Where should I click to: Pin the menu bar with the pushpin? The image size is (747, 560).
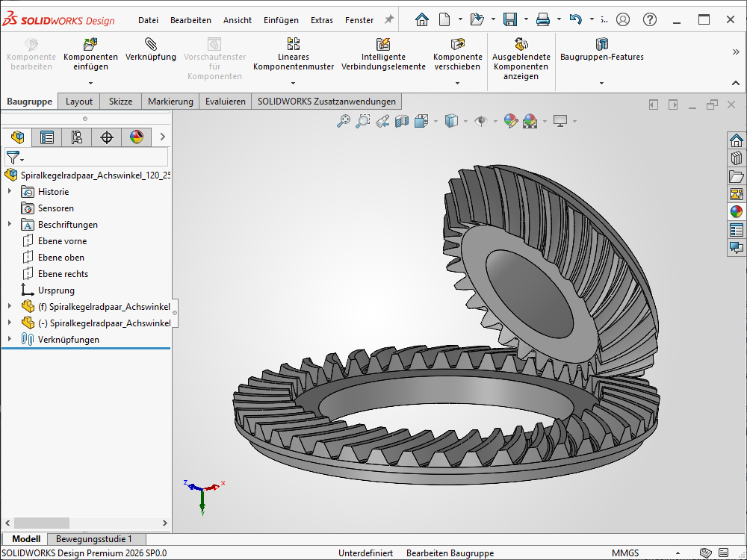click(388, 19)
